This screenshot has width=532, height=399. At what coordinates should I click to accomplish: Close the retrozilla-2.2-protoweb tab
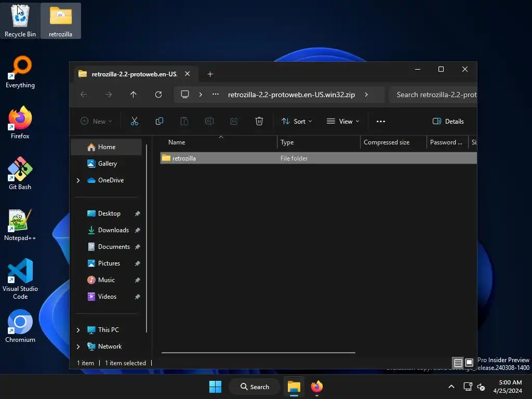pyautogui.click(x=187, y=74)
